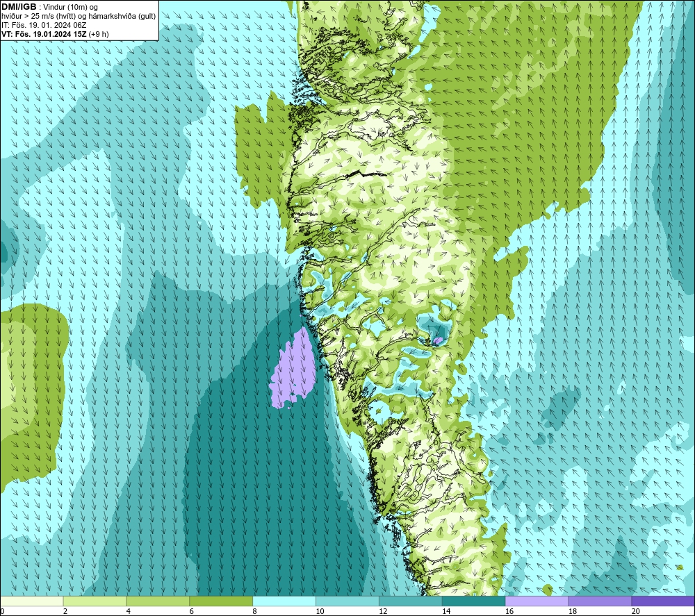Image resolution: width=695 pixels, height=616 pixels.
Task: Click the legend scale label '2'
Action: [x=65, y=611]
